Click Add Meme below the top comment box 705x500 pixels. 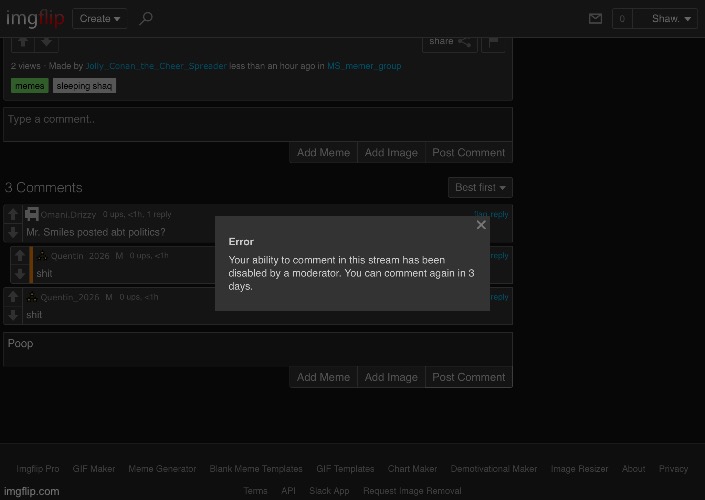323,153
